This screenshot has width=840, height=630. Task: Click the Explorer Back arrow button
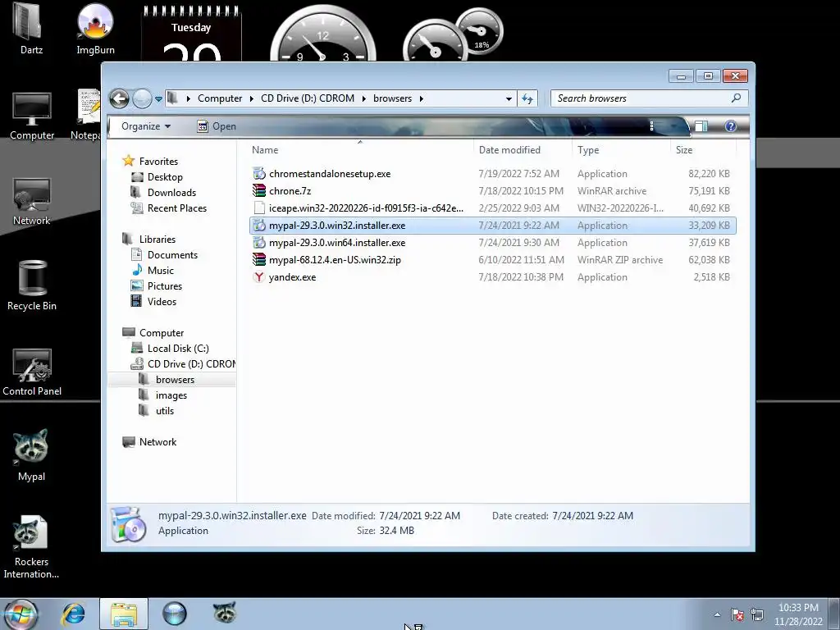119,98
